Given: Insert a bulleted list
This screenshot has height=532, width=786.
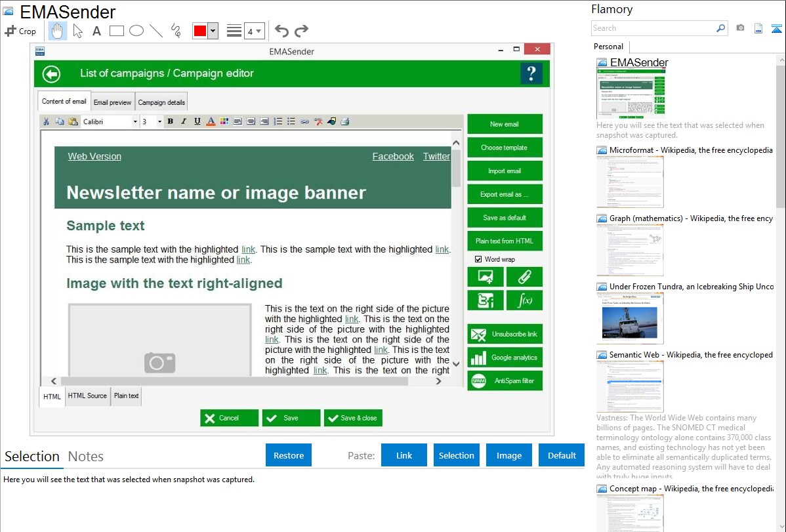Looking at the screenshot, I should click(291, 121).
